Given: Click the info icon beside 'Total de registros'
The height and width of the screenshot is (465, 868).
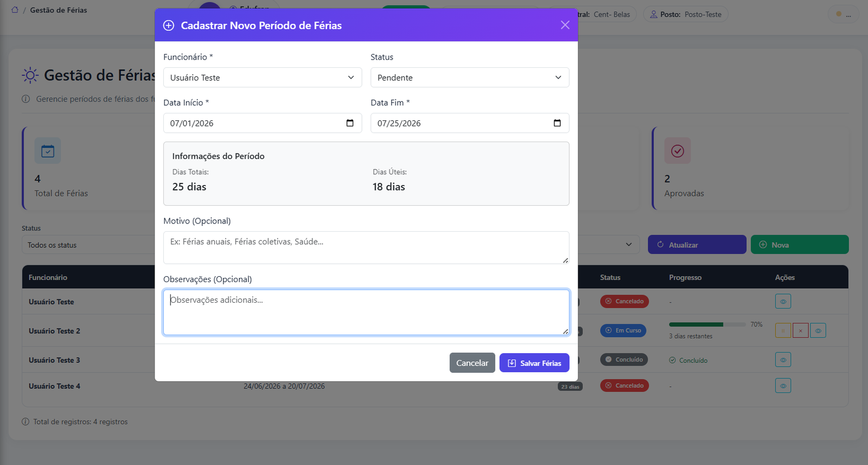Looking at the screenshot, I should tap(25, 422).
